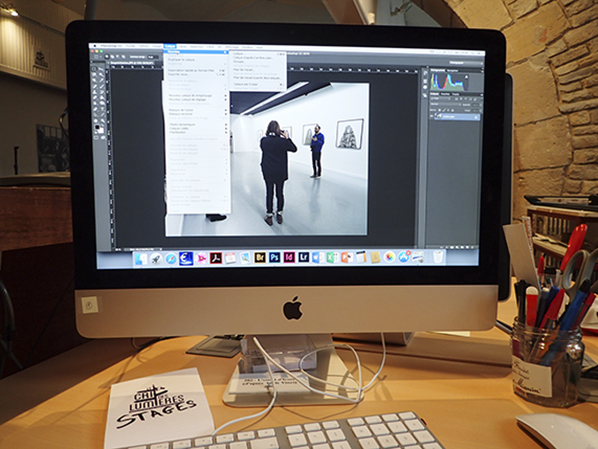The width and height of the screenshot is (598, 449).
Task: Choose Dupliquer le calque menu entry
Action: (x=182, y=60)
